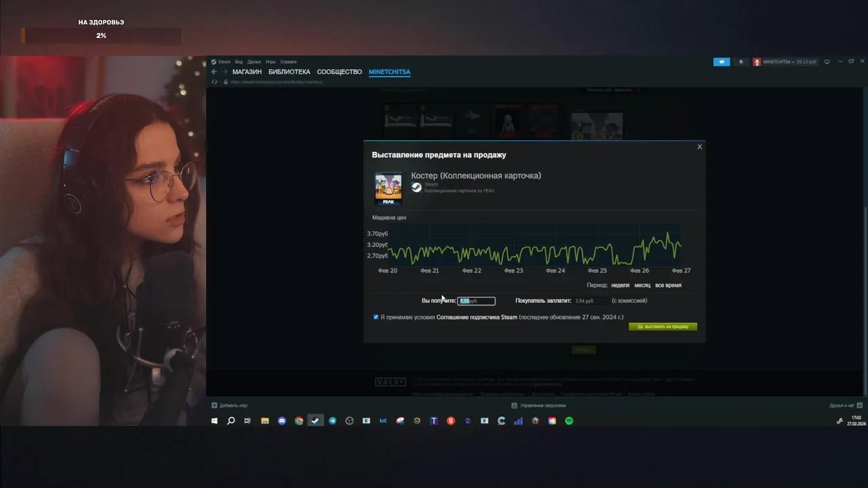This screenshot has width=868, height=488.
Task: Click 'Добавить игру' at the bottom left
Action: point(229,405)
